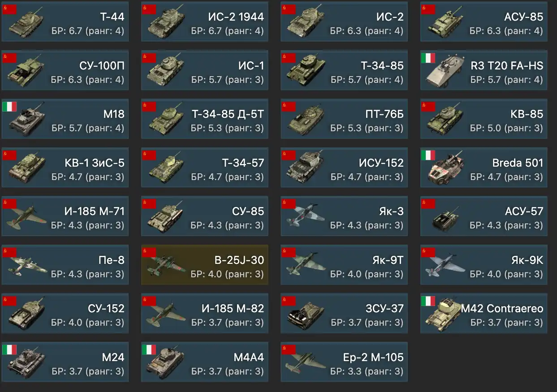Click the Т-44 tank icon
The height and width of the screenshot is (392, 557).
27,22
